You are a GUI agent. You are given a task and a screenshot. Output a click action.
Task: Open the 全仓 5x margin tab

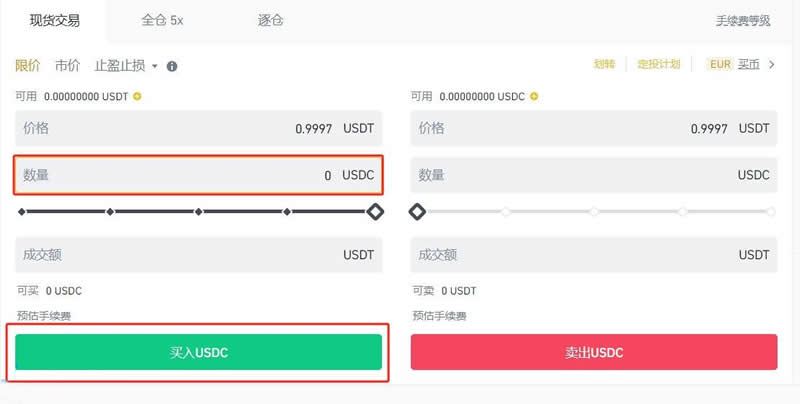(x=162, y=20)
